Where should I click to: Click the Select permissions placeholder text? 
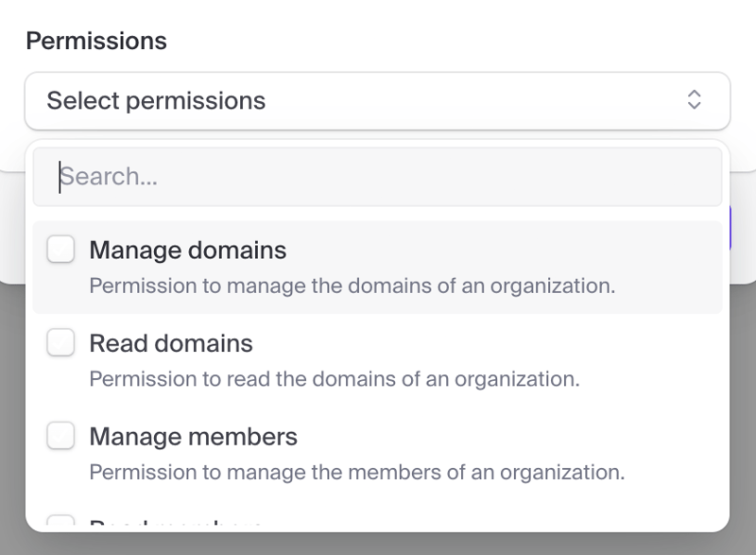coord(158,100)
